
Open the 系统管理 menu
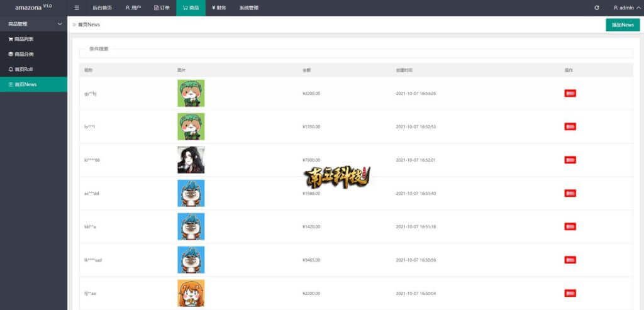click(248, 8)
